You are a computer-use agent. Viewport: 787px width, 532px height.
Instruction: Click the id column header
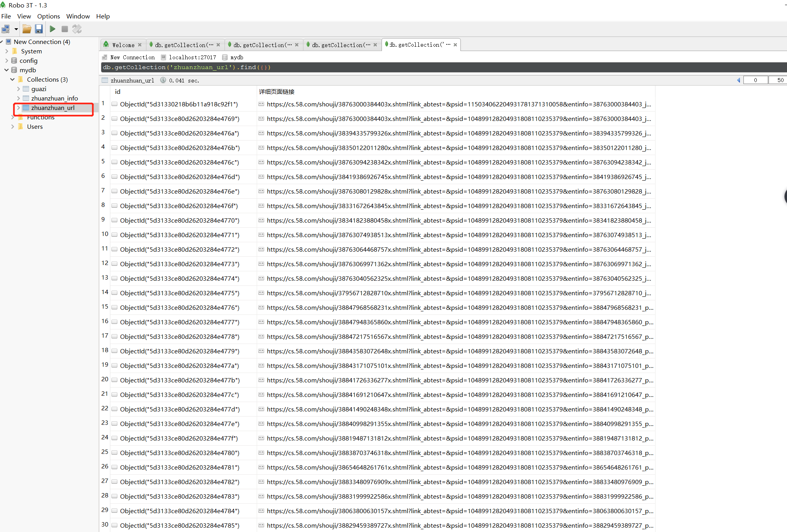117,91
